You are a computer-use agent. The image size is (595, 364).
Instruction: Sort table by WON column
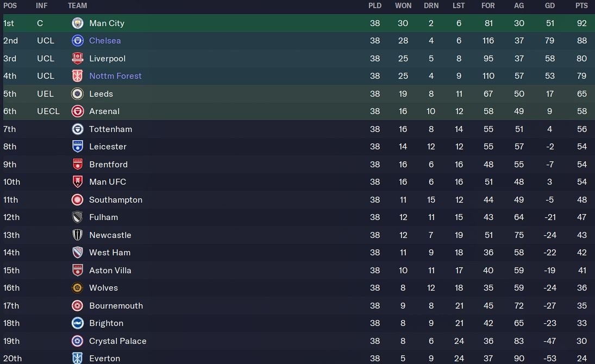click(403, 6)
